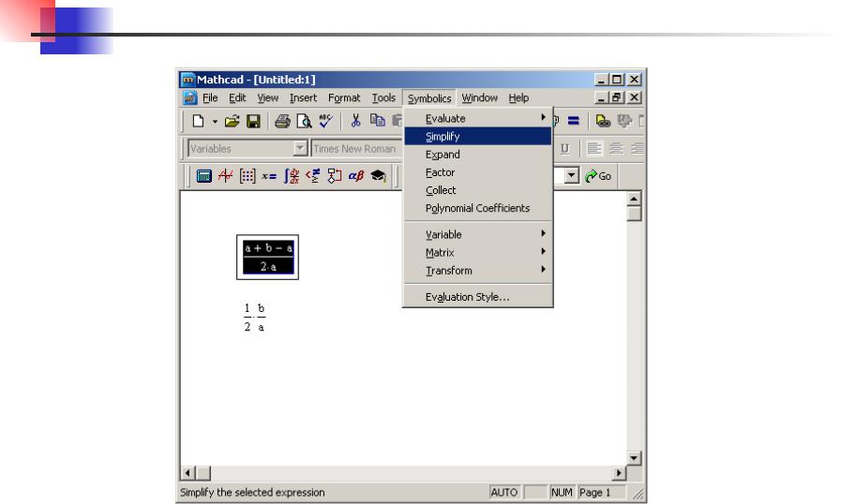The image size is (841, 504).
Task: Expand the Matrix submenu
Action: pyautogui.click(x=478, y=253)
